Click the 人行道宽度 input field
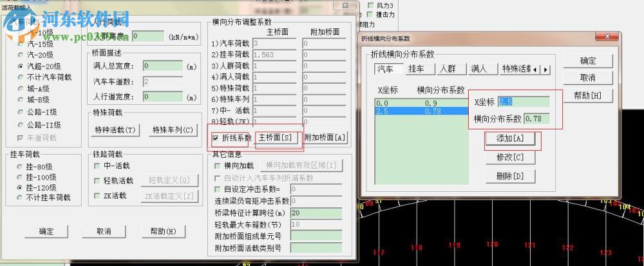Viewport: 644px width, 266px height. [163, 97]
